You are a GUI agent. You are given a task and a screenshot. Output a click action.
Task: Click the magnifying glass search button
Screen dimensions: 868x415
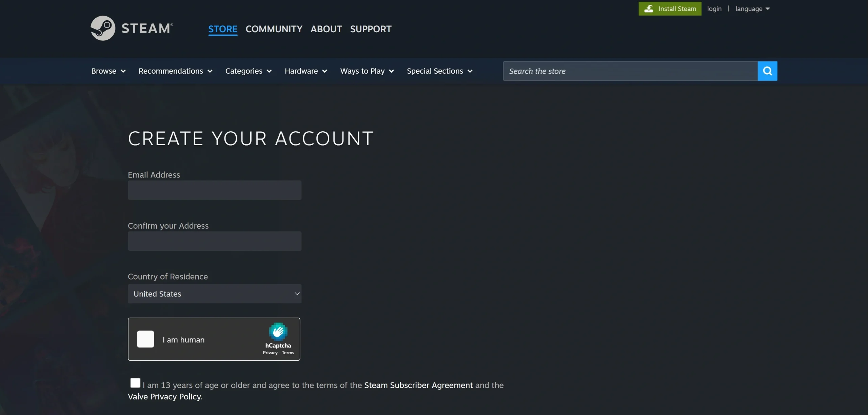point(767,71)
